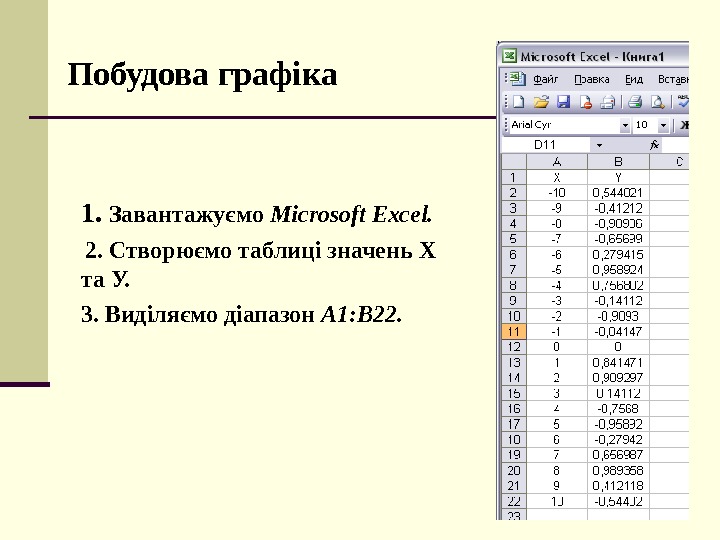Screen dimensions: 720x540
Task: Click the Select All corner of the grid
Action: (x=514, y=162)
